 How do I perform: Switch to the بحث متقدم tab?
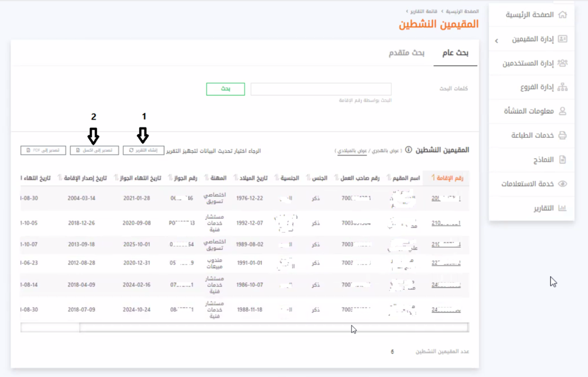406,53
